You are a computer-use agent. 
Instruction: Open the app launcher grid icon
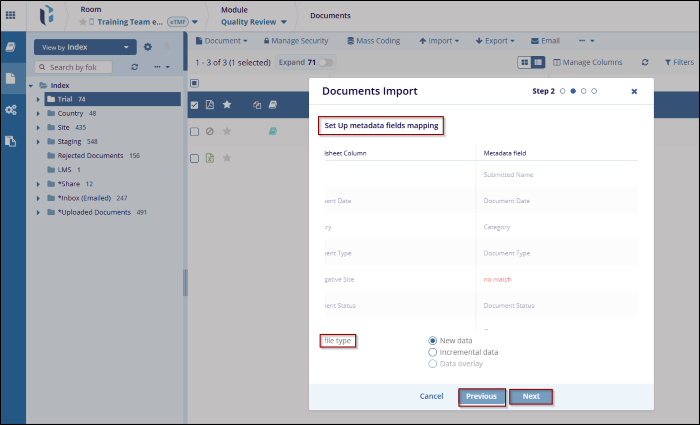point(11,15)
